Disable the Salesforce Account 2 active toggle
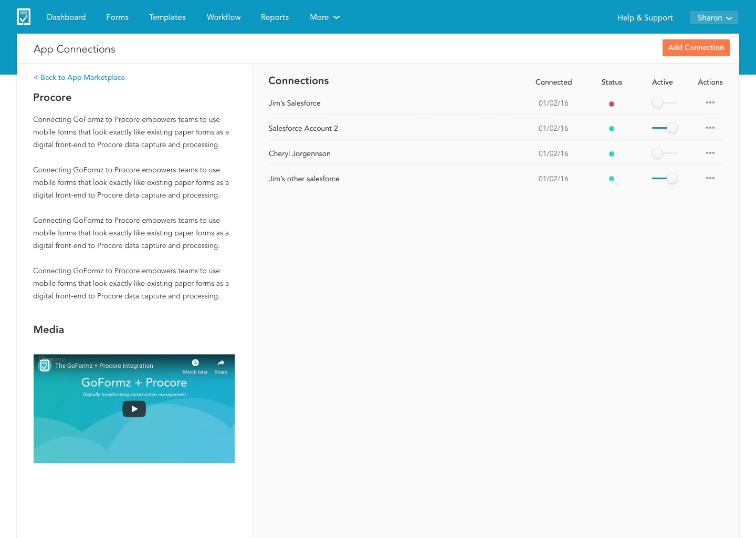Viewport: 756px width, 538px height. (x=664, y=128)
